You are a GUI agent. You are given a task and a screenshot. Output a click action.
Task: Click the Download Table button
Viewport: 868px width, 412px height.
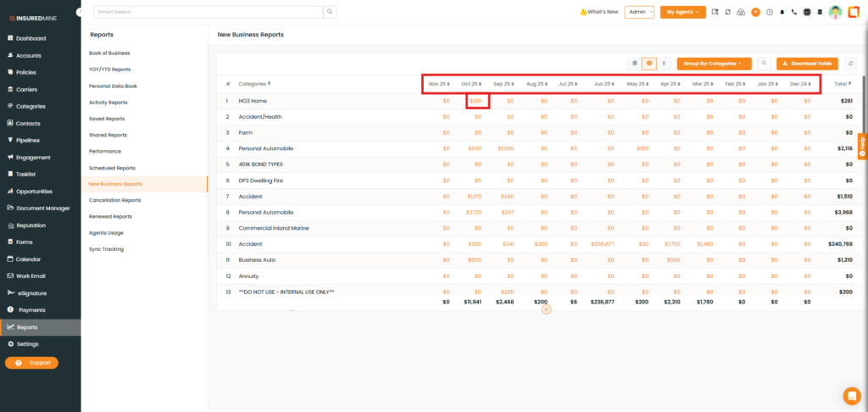pyautogui.click(x=807, y=64)
